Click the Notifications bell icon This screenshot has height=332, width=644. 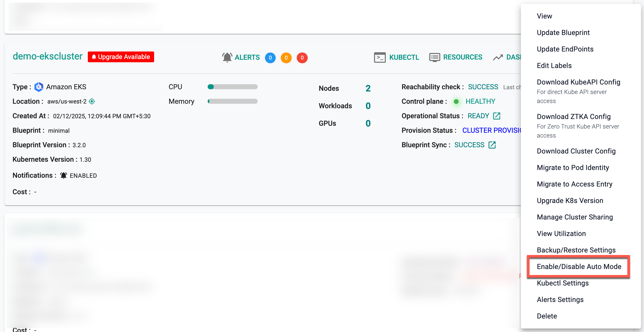[x=64, y=175]
